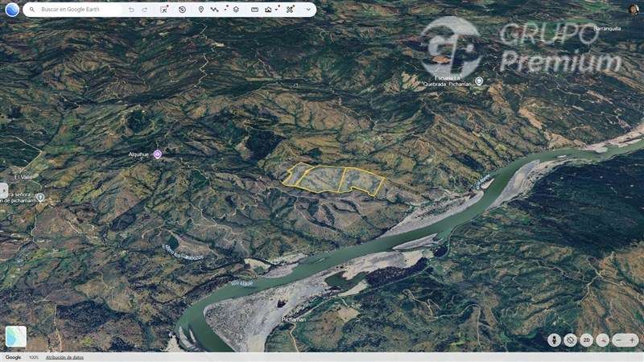Screen dimensions: 644x362
Task: Select the measure ruler tool
Action: 254,10
